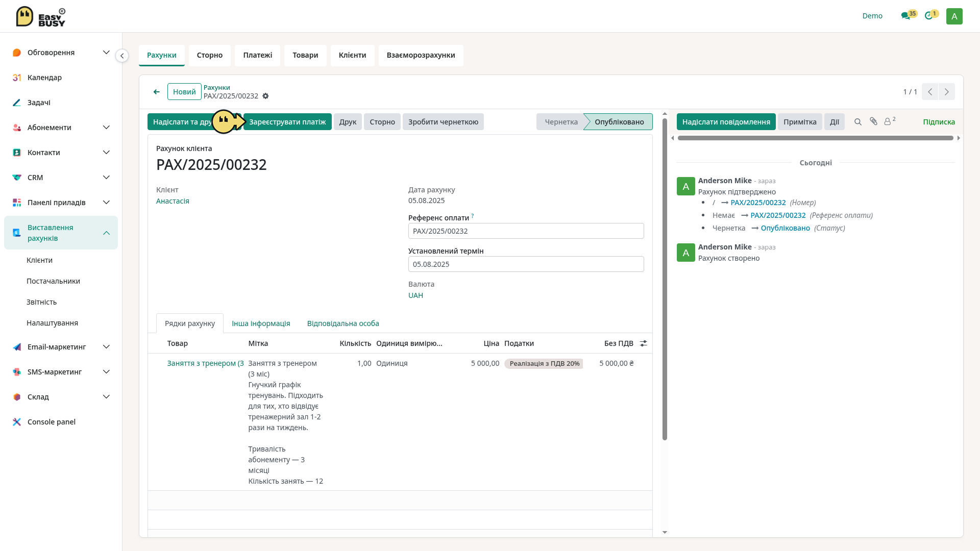The image size is (980, 551).
Task: Expand the Обговорення menu chevron
Action: tap(106, 53)
